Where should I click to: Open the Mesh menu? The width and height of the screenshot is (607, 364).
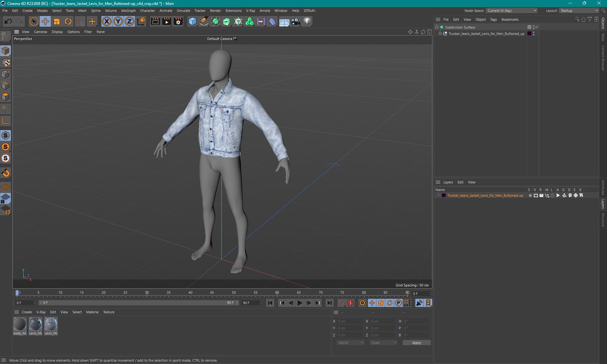82,10
